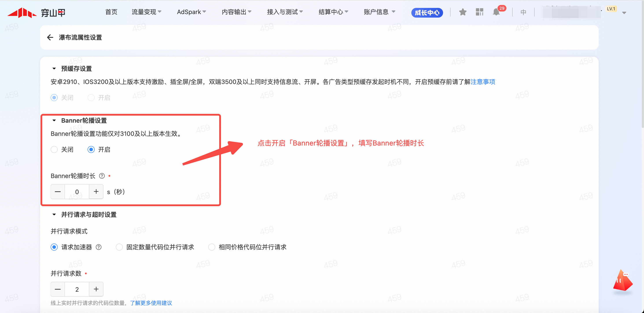Screen dimensions: 644x313
Task: Open the notification bell with 29 badge
Action: pyautogui.click(x=496, y=12)
